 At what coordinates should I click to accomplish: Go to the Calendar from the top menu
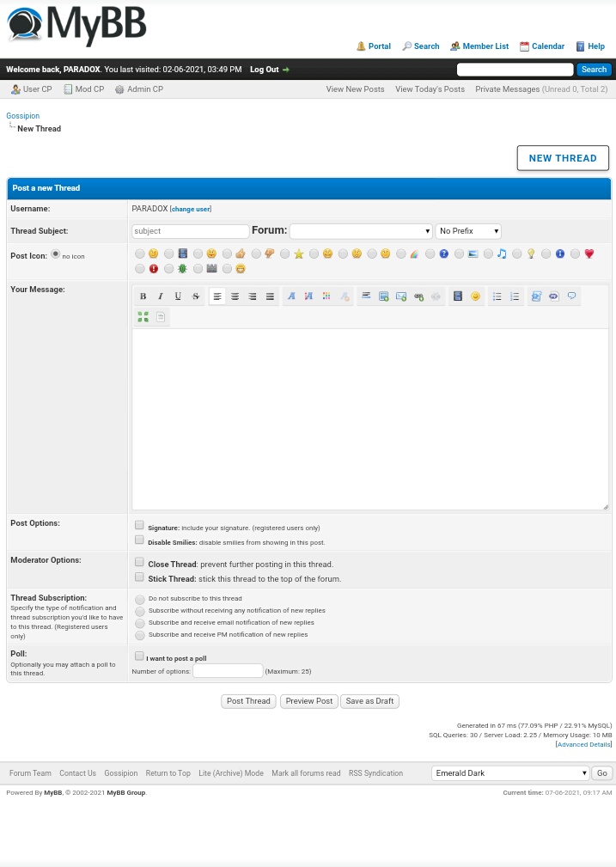pos(547,46)
